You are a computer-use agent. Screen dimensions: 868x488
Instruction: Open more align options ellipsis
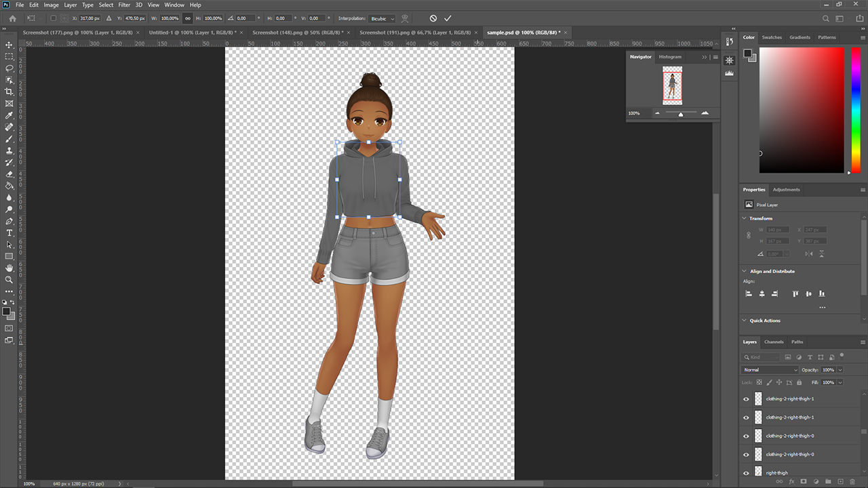pos(822,308)
